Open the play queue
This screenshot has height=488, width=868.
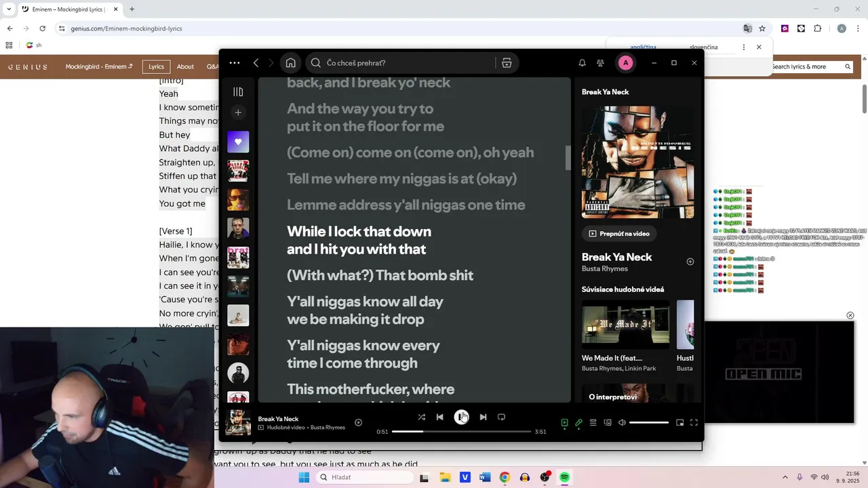593,422
